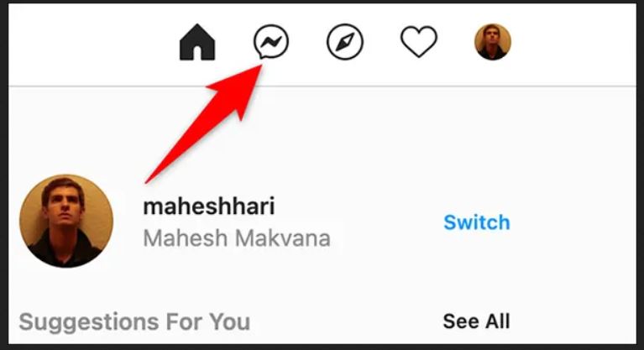This screenshot has height=350, width=644.
Task: Open the Explore compass icon
Action: (x=345, y=42)
